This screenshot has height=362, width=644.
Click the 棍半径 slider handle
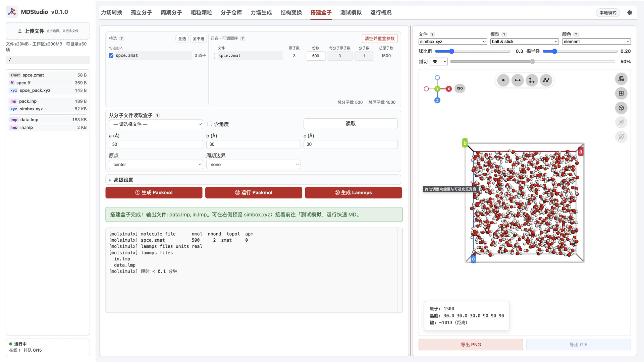tap(554, 51)
